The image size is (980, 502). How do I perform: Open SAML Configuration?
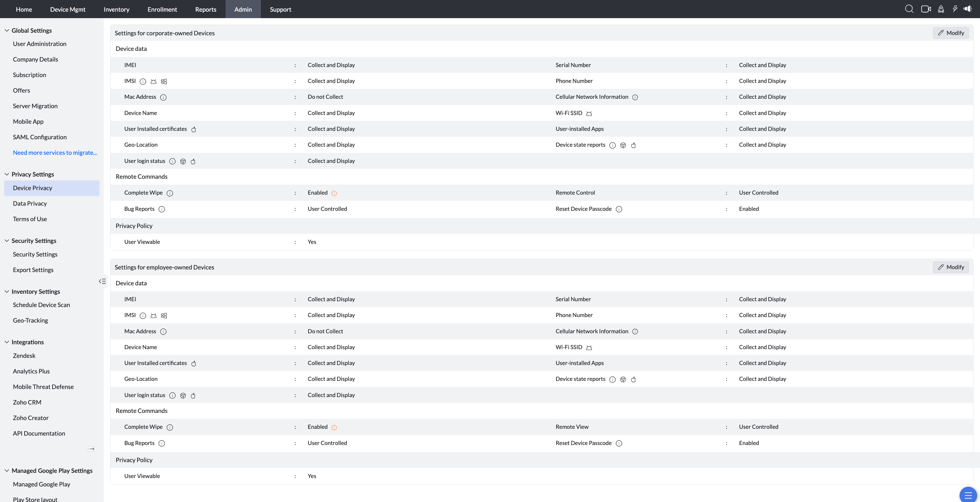40,137
